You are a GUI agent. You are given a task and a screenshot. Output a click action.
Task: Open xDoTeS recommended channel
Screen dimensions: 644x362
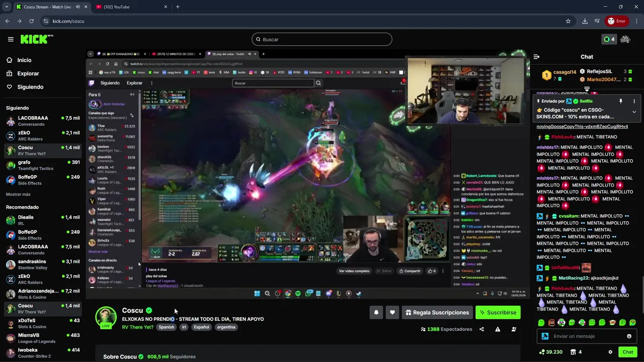(43, 323)
